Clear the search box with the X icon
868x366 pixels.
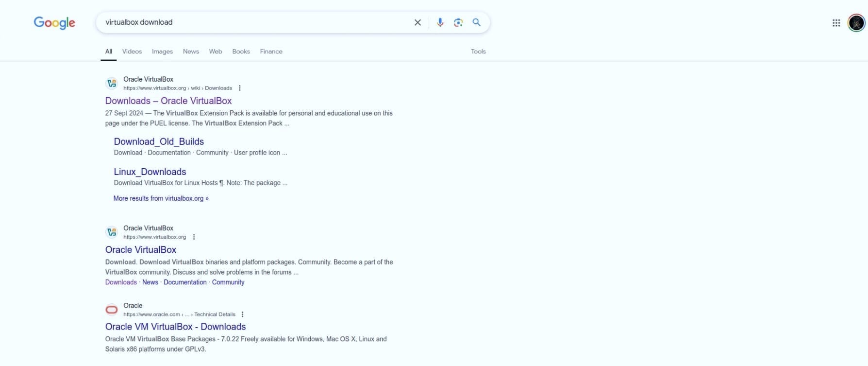417,22
